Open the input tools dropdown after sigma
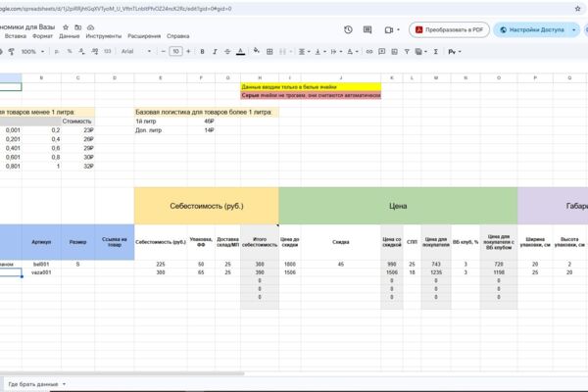 pyautogui.click(x=455, y=51)
